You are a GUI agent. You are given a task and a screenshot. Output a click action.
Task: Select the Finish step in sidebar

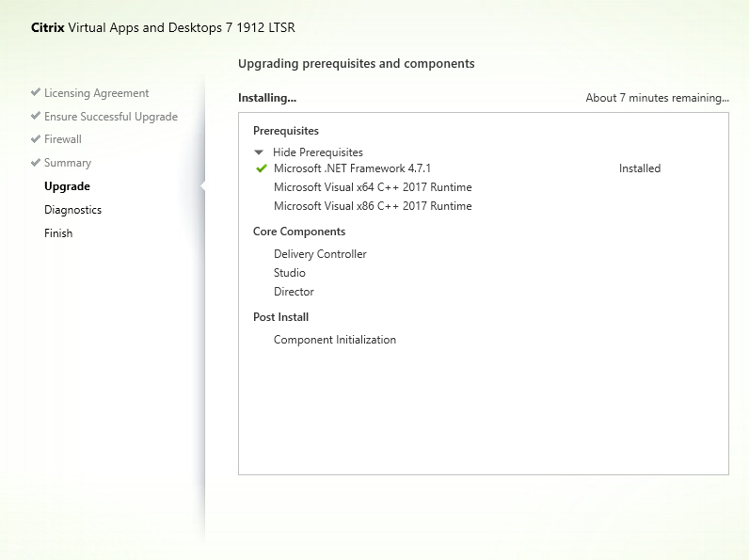(x=58, y=233)
